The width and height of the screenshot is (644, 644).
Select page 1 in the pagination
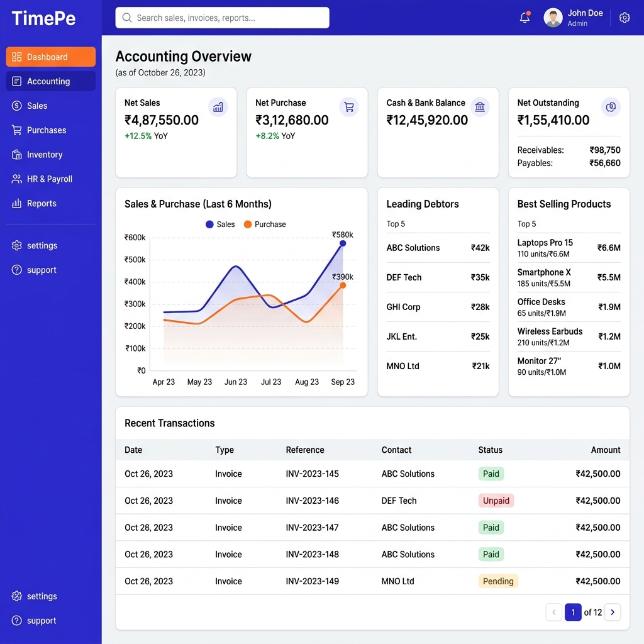[573, 612]
